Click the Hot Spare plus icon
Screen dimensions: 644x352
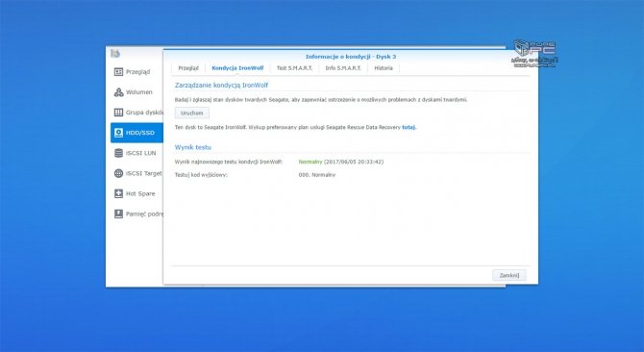click(x=118, y=193)
